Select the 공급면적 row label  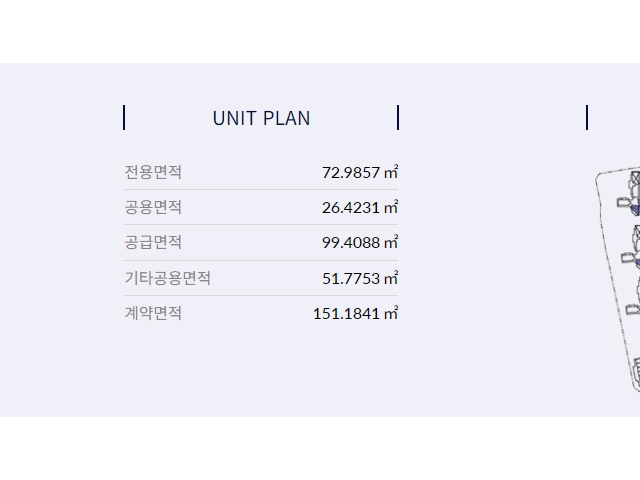point(153,242)
